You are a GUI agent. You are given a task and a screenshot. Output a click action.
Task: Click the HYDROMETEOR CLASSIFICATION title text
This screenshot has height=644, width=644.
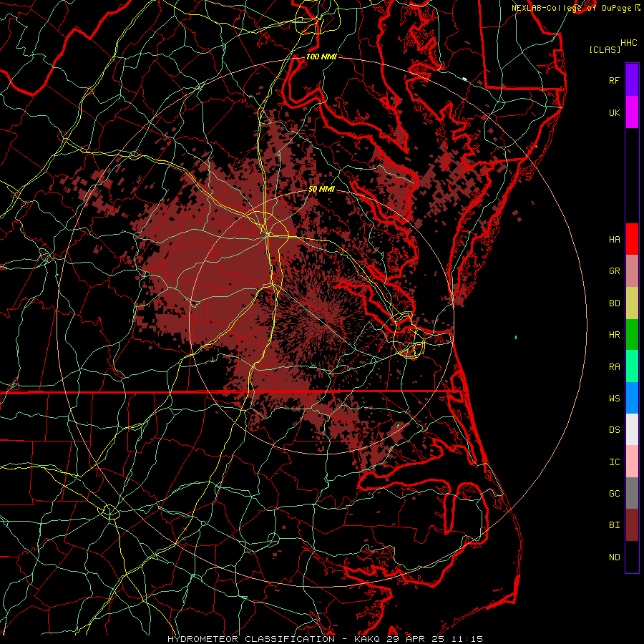[x=251, y=639]
